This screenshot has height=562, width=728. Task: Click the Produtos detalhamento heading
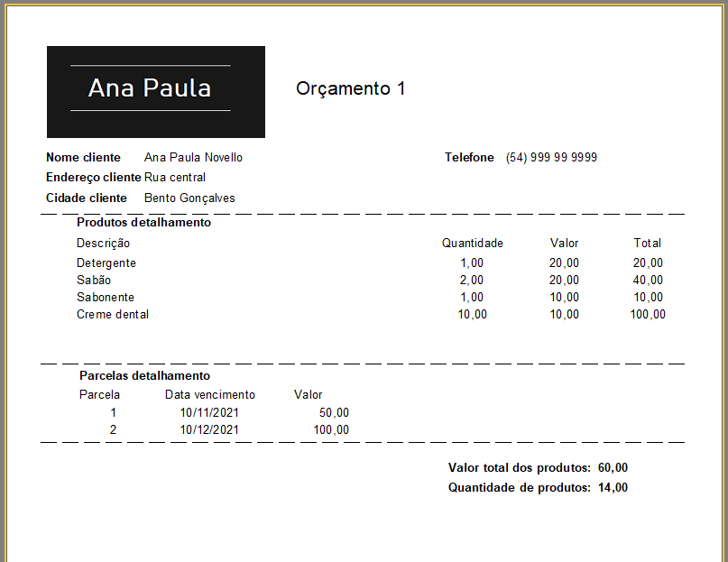coord(144,223)
